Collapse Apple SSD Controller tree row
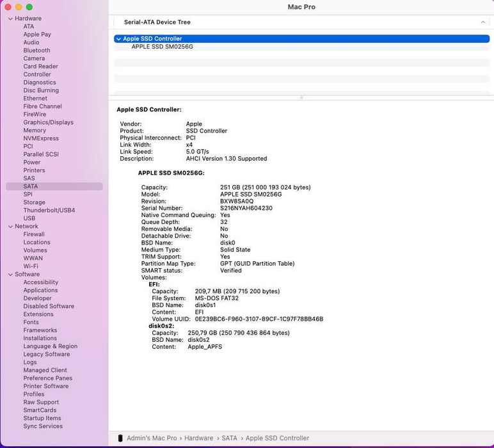The width and height of the screenshot is (494, 448). click(118, 39)
